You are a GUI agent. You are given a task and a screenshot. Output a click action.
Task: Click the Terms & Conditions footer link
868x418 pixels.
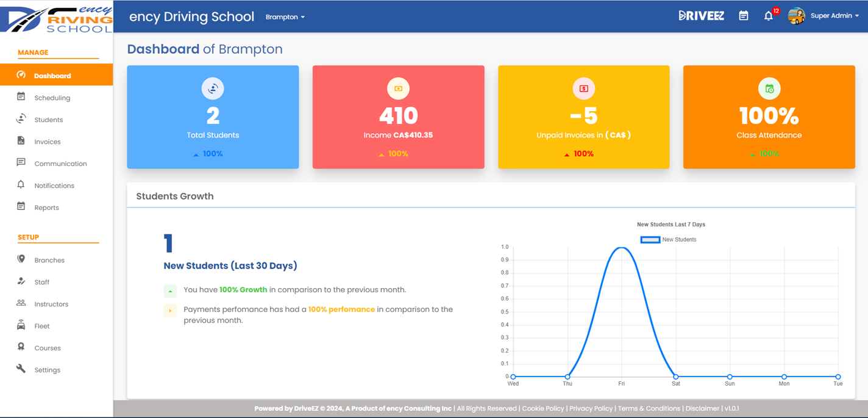pos(648,408)
